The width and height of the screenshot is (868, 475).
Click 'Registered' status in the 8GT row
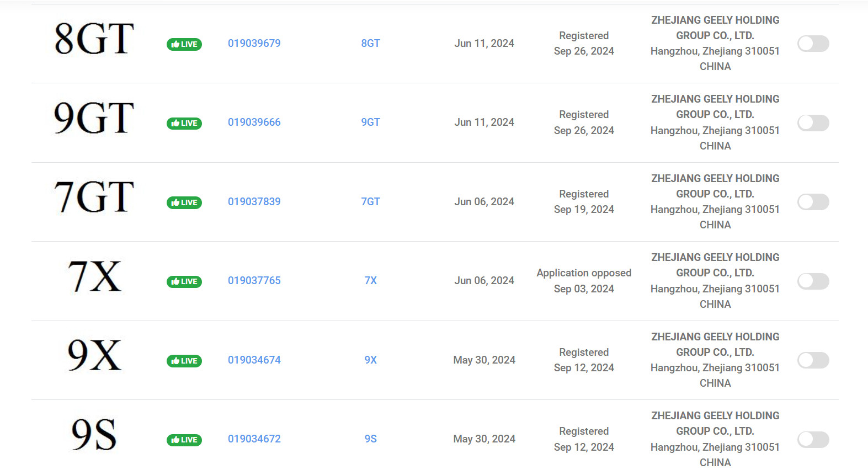[x=584, y=35]
